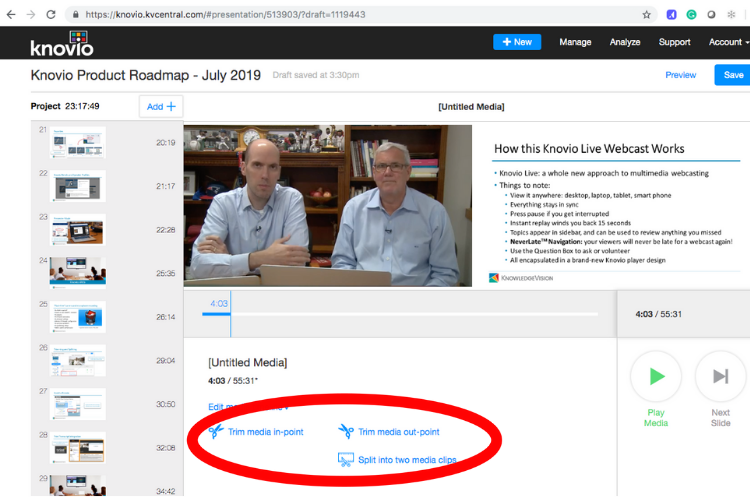Click the Add button in project panel
Image resolution: width=750 pixels, height=500 pixels.
[x=161, y=106]
